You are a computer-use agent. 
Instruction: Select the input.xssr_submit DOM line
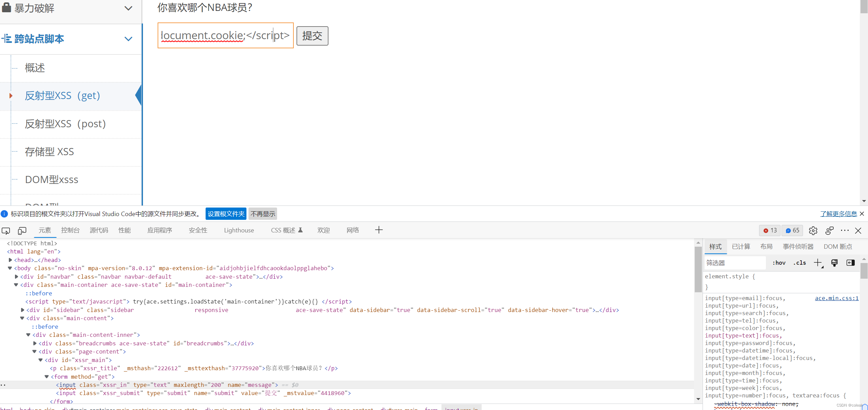[x=203, y=393]
